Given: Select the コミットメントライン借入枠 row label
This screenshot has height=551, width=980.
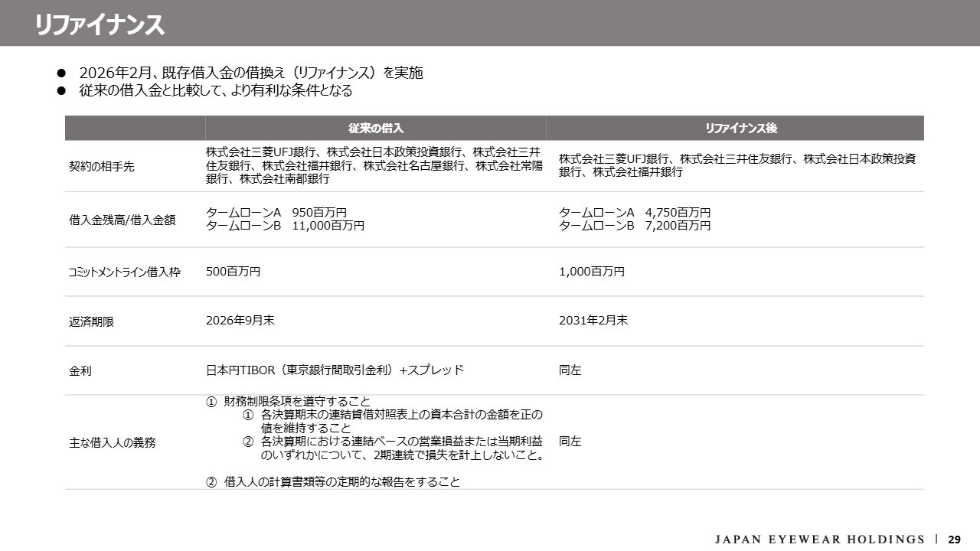Looking at the screenshot, I should tap(124, 272).
